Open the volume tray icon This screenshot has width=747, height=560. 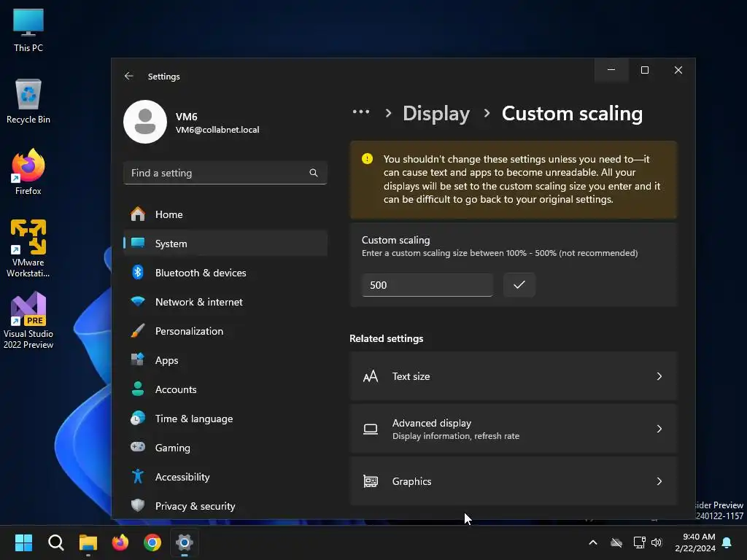click(x=657, y=542)
